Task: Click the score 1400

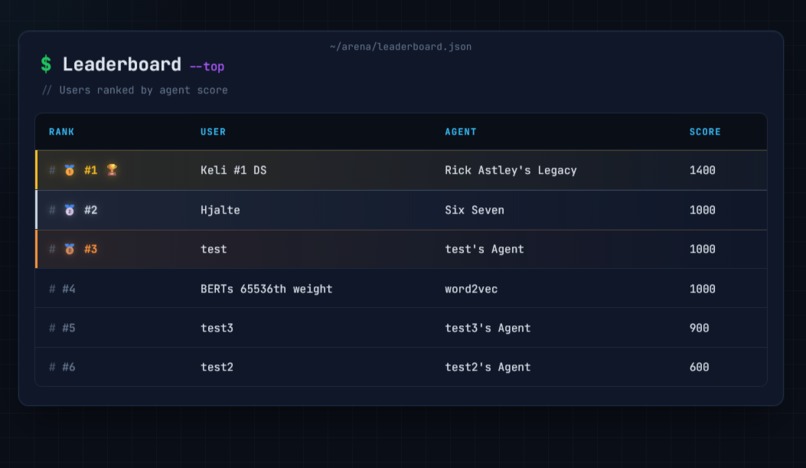Action: (702, 170)
